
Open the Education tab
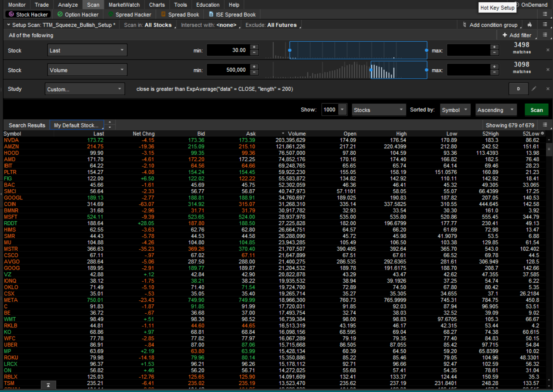(x=208, y=5)
